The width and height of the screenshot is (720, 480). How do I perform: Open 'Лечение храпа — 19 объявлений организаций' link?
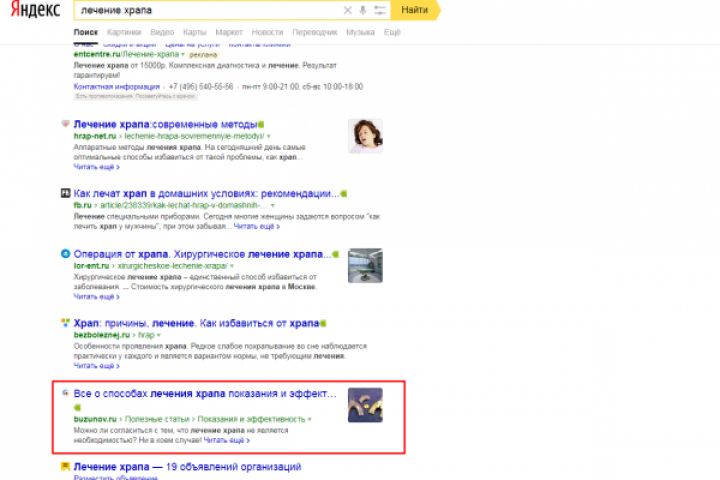pyautogui.click(x=187, y=467)
